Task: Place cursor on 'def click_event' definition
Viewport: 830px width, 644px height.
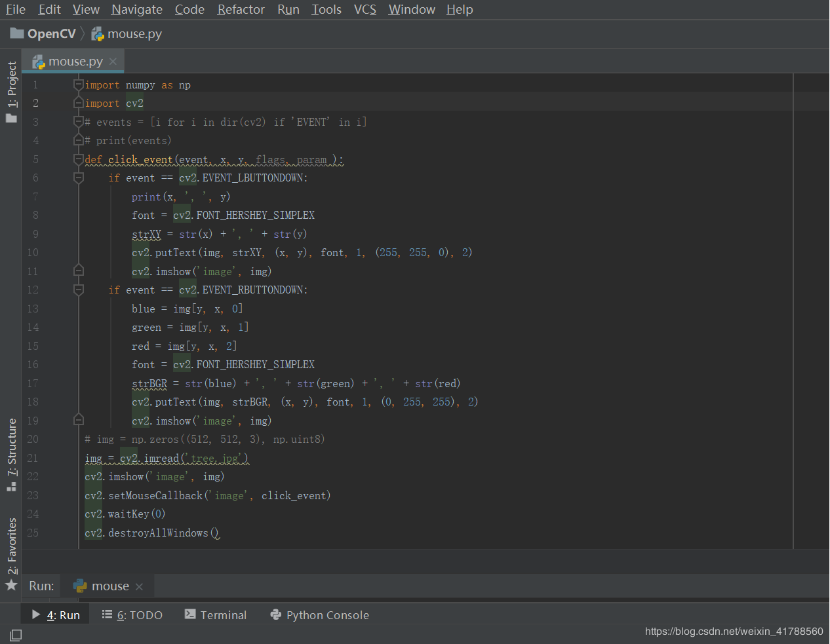Action: pyautogui.click(x=128, y=159)
